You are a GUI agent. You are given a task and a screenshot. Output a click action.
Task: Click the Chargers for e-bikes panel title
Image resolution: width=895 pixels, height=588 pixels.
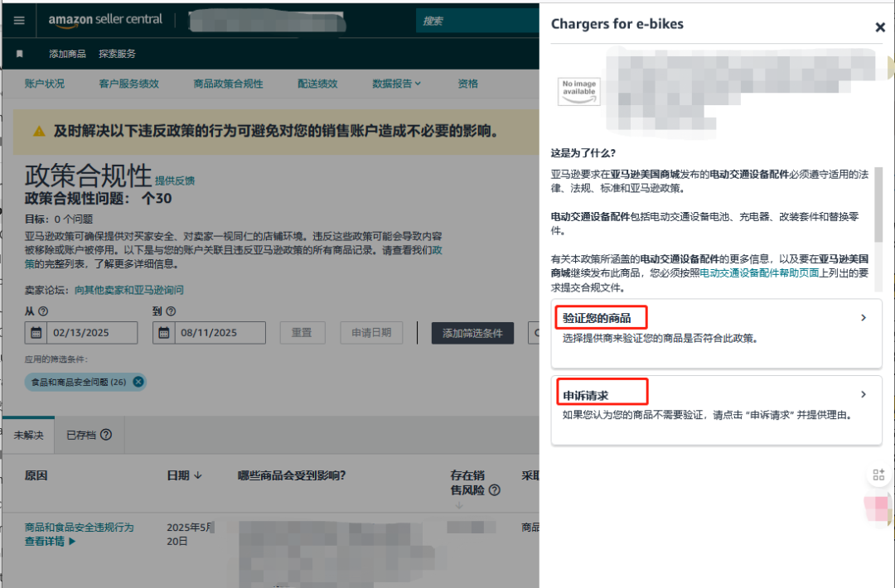click(617, 24)
